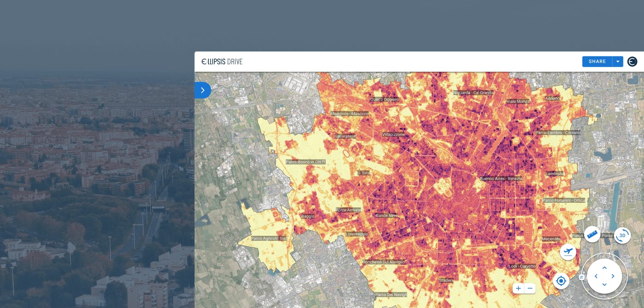Zoom in with the plus button
The image size is (644, 308).
(518, 288)
